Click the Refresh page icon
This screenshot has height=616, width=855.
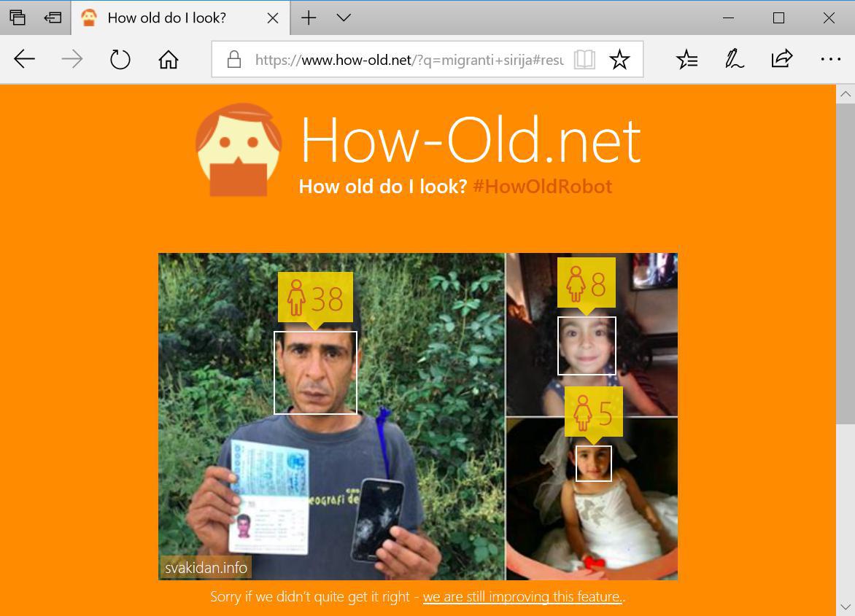pos(120,59)
